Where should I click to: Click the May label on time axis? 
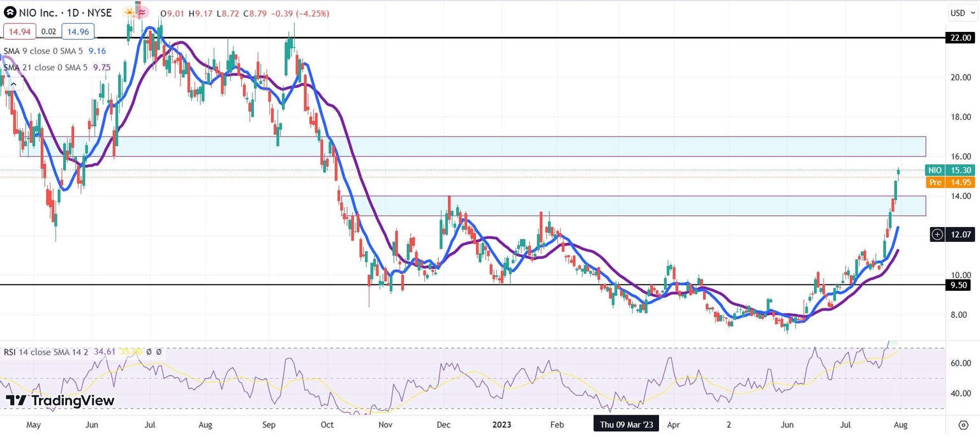(x=33, y=424)
